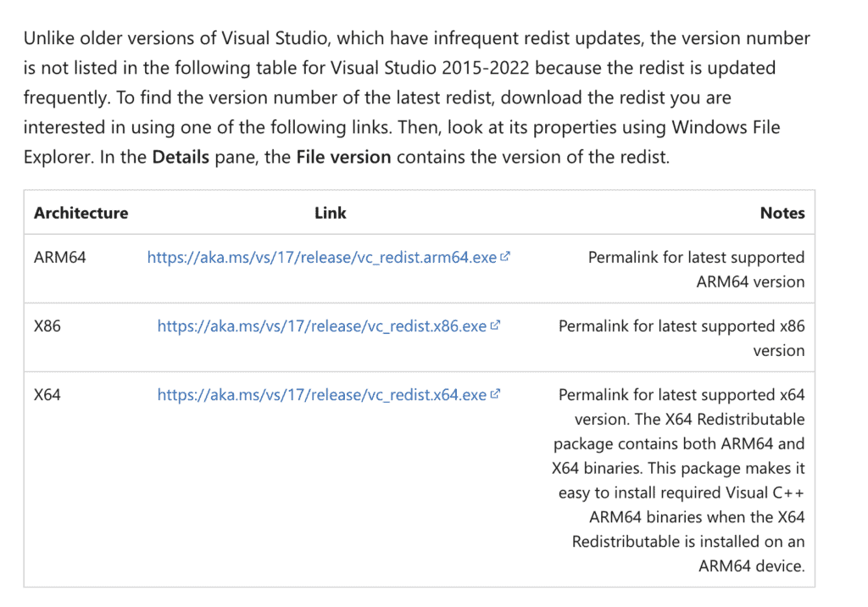Click the bold word 'Details' in the paragraph
The width and height of the screenshot is (868, 607).
(181, 158)
